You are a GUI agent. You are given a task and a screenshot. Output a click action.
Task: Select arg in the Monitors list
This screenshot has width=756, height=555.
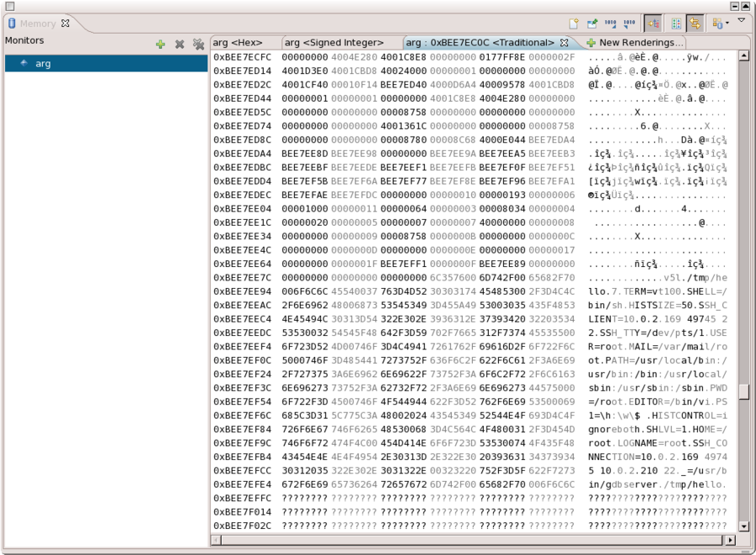coord(42,62)
